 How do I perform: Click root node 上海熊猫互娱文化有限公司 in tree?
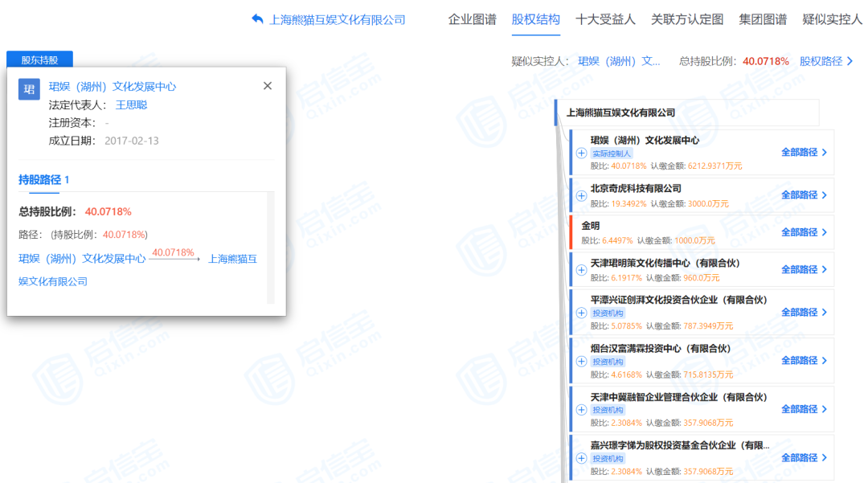[620, 113]
